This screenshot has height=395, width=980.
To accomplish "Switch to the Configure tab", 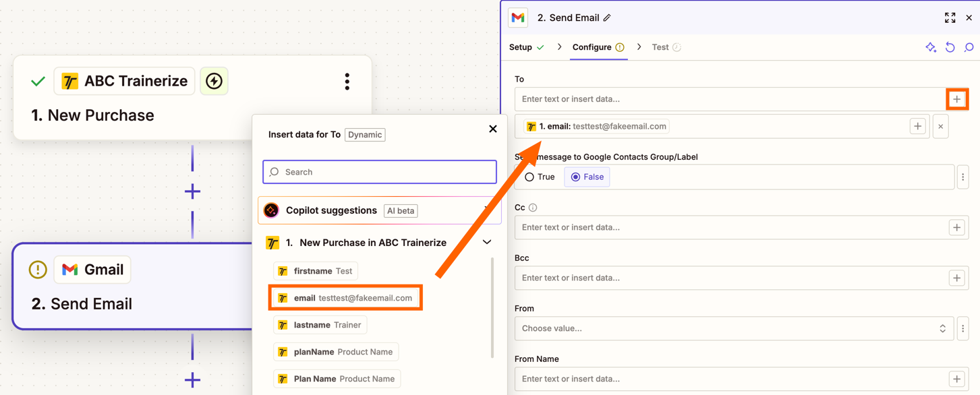I will [598, 47].
